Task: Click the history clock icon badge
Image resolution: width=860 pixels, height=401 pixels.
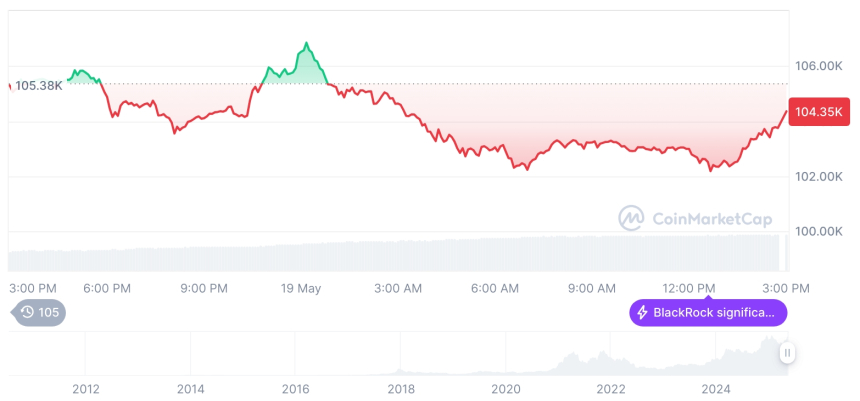Action: tap(28, 312)
